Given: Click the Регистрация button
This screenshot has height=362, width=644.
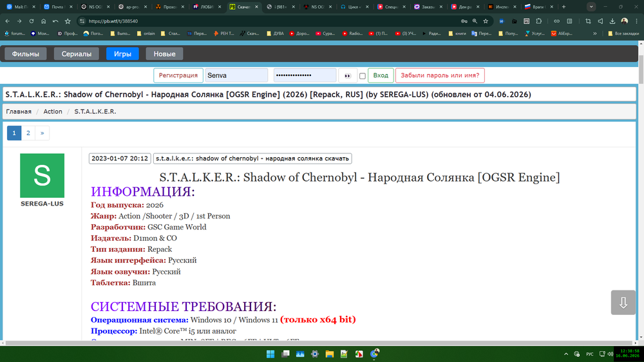Looking at the screenshot, I should click(178, 75).
